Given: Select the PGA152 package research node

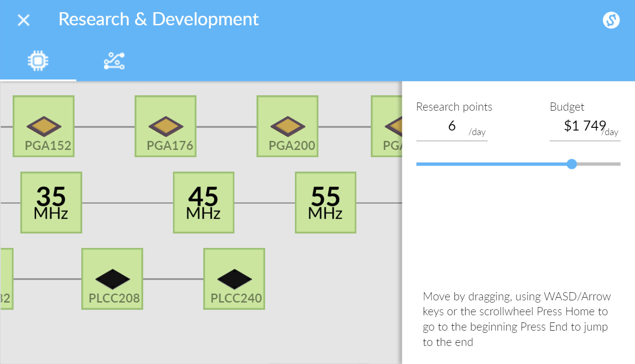Looking at the screenshot, I should [x=43, y=126].
